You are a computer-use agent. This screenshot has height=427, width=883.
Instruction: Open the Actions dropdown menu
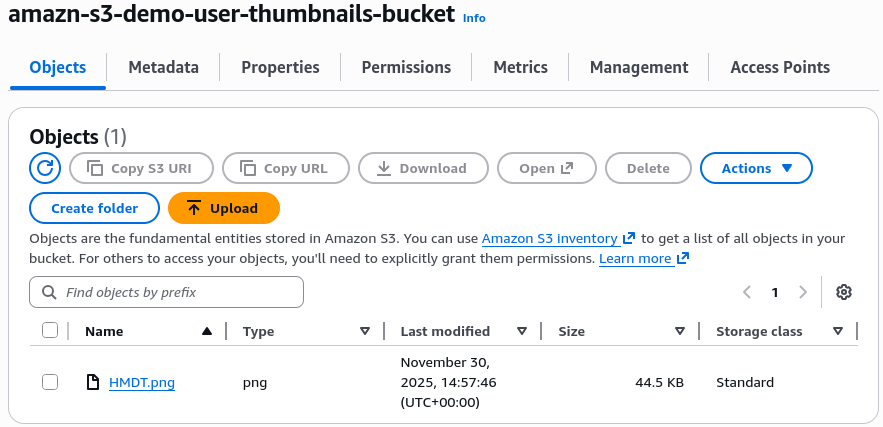coord(756,168)
